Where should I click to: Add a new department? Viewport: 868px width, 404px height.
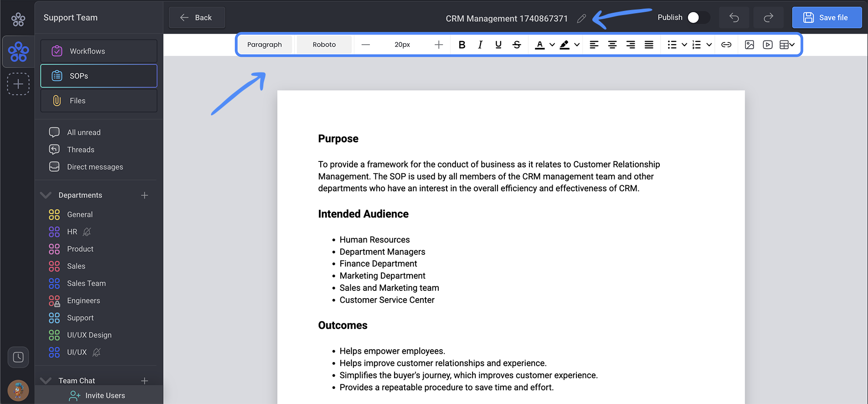point(144,195)
